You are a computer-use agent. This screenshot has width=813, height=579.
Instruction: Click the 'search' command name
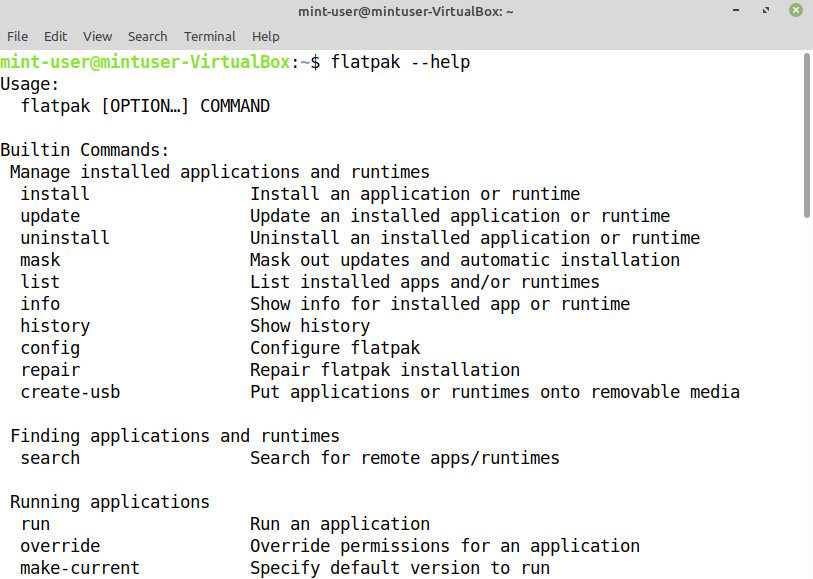(50, 458)
